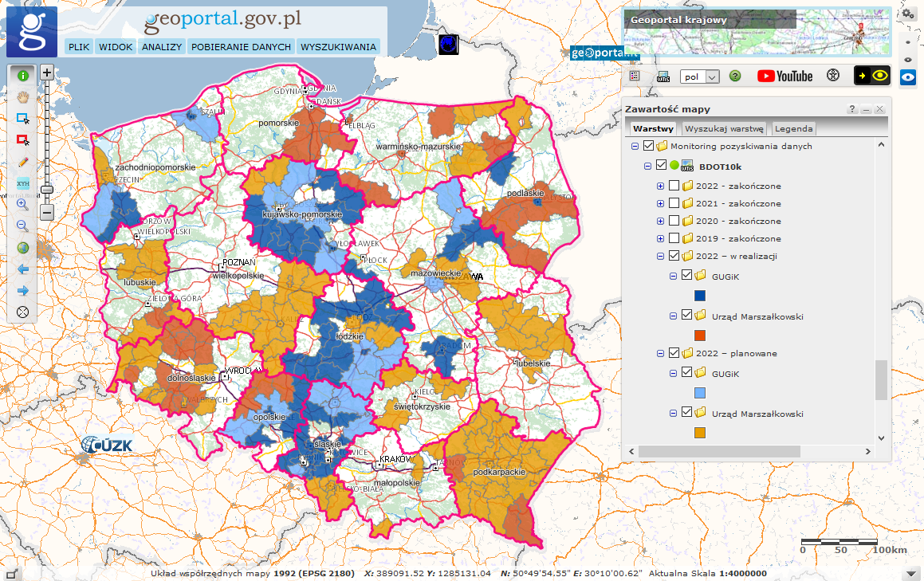Go to previous map view arrow
This screenshot has height=581, width=924.
click(x=23, y=269)
